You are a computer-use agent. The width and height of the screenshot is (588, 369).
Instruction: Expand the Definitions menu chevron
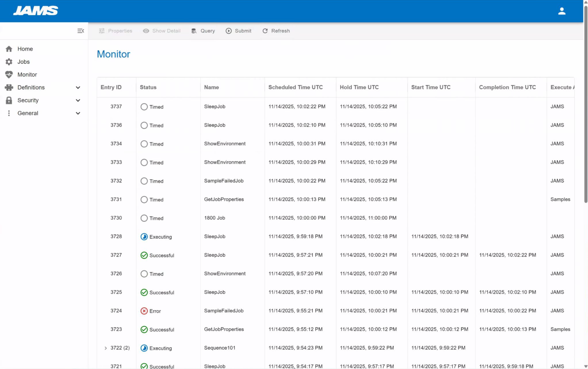point(78,88)
